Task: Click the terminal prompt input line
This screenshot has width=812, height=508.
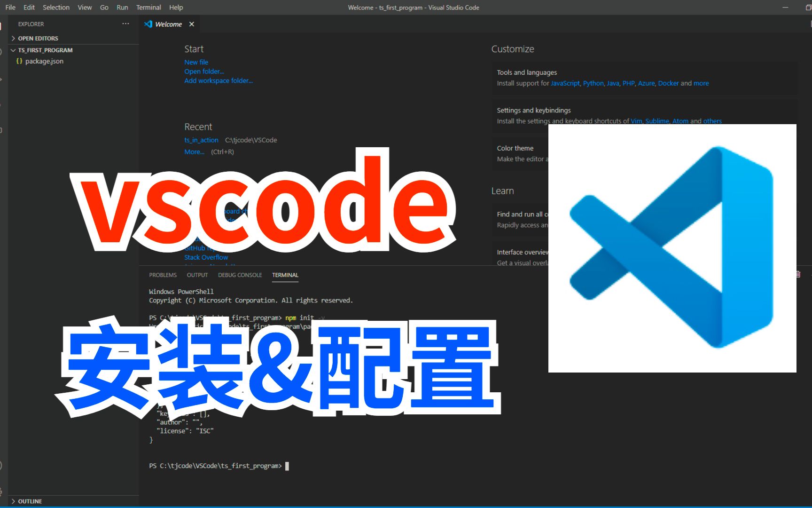Action: (219, 466)
